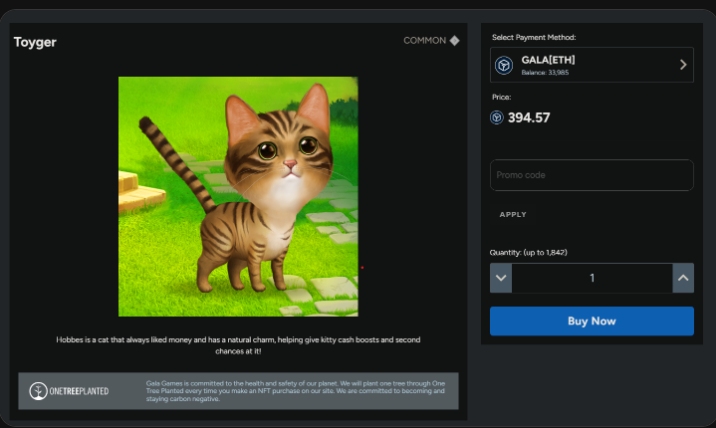Click the Gala Games tree planting notice text
The height and width of the screenshot is (428, 716).
tap(295, 391)
